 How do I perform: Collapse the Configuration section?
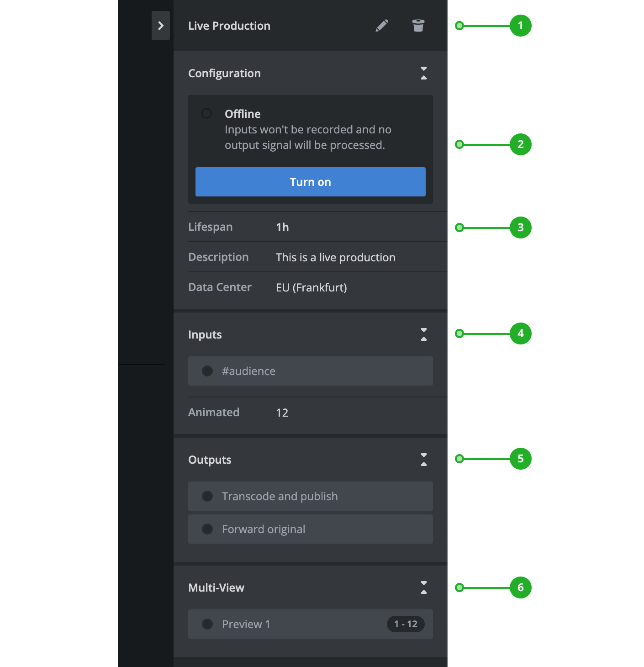pos(423,73)
